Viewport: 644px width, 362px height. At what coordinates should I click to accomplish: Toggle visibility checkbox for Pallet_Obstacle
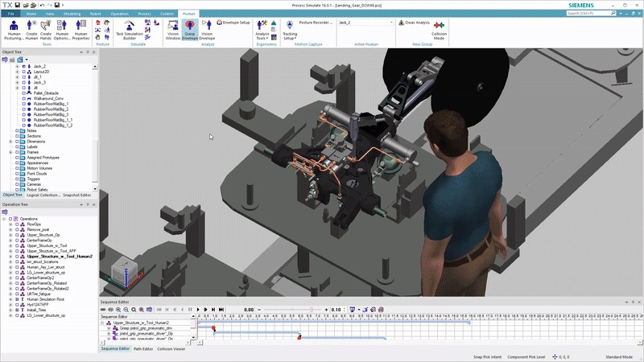[25, 93]
